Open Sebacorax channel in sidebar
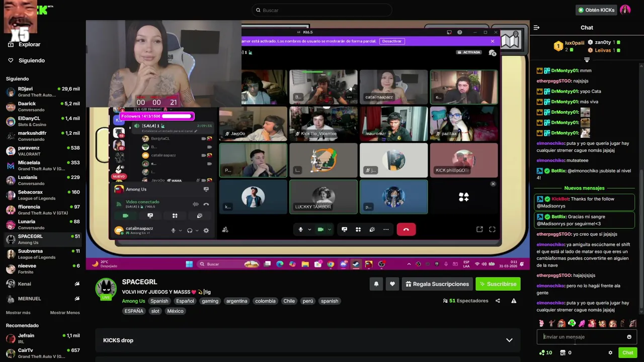 pos(43,195)
